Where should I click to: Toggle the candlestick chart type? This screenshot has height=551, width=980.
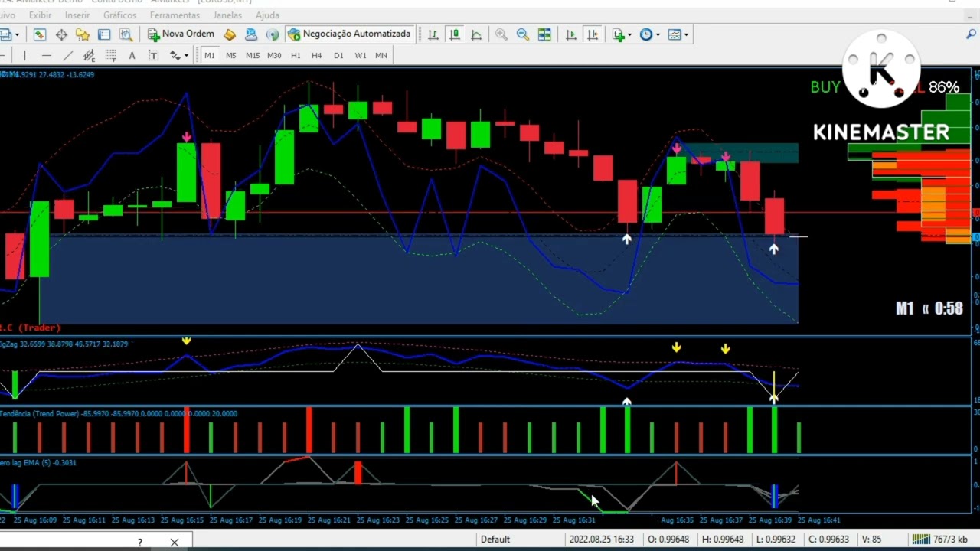[455, 34]
